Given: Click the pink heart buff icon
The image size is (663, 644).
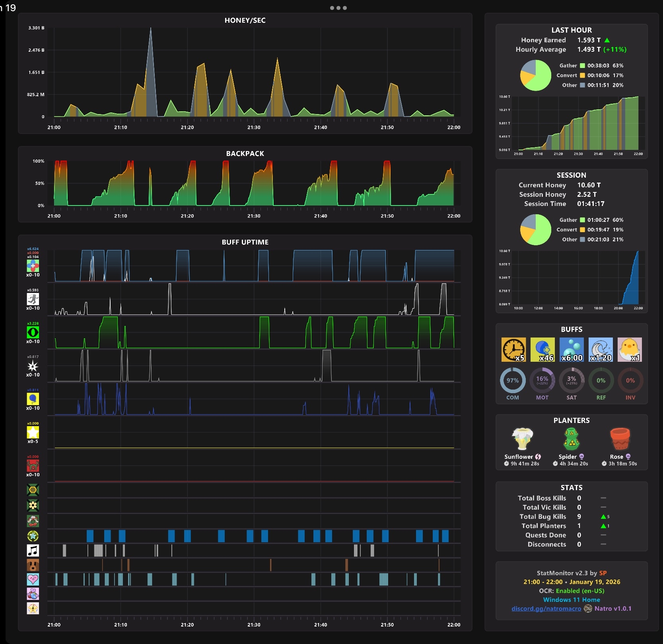Looking at the screenshot, I should point(33,579).
